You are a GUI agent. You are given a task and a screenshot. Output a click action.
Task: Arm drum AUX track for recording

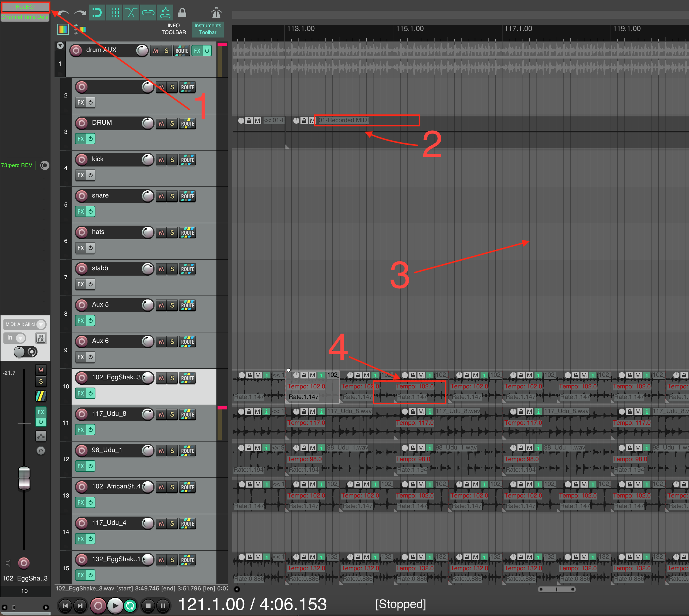(x=76, y=51)
